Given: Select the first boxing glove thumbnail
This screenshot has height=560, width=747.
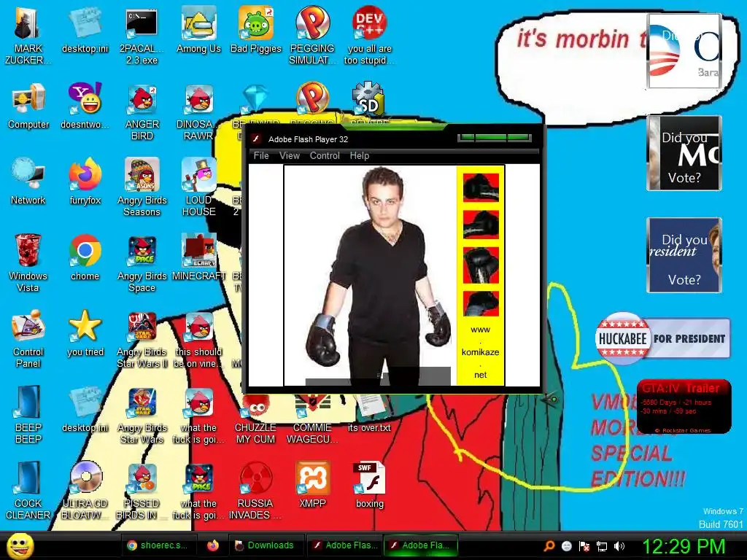Looking at the screenshot, I should 481,187.
